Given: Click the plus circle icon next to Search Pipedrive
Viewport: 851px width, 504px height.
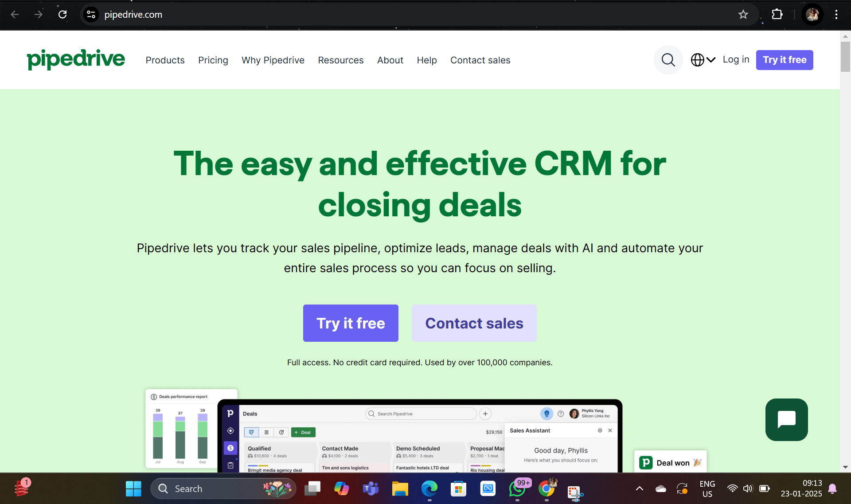Looking at the screenshot, I should click(485, 414).
